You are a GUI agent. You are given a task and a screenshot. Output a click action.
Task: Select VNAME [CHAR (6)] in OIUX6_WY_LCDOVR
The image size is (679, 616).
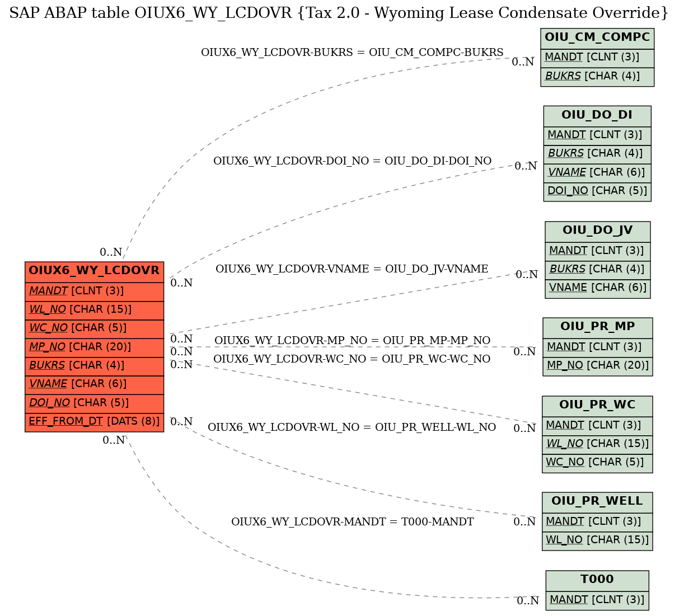(94, 384)
